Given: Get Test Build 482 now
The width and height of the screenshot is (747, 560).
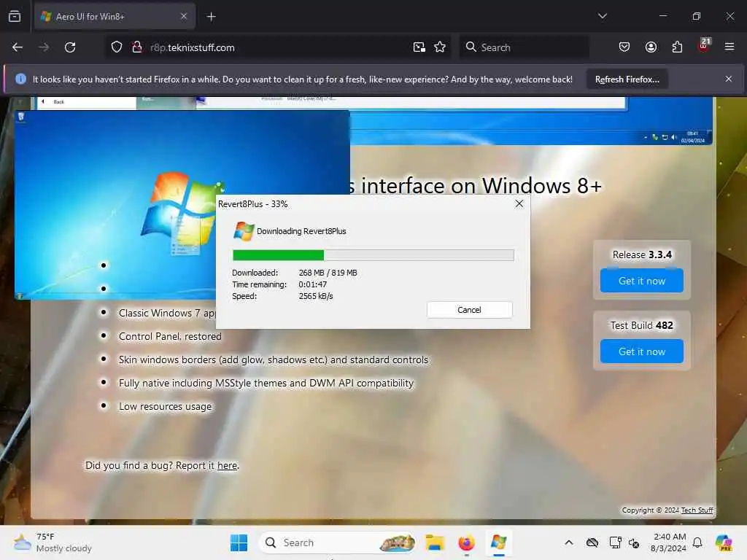Looking at the screenshot, I should pos(642,351).
